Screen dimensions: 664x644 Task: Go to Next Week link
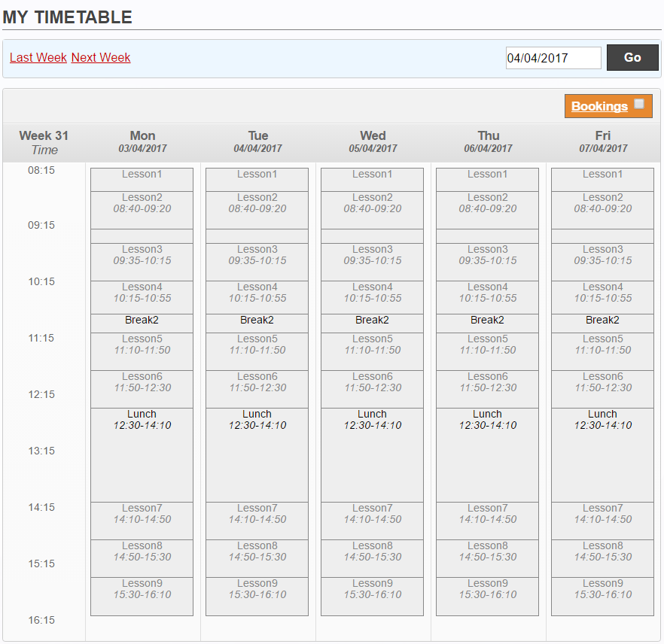101,57
